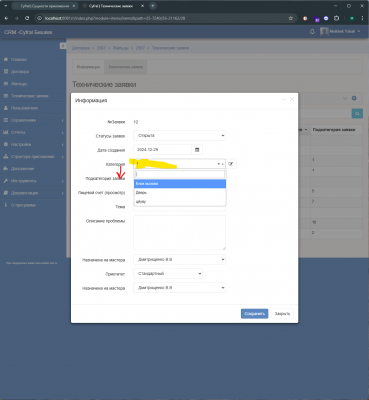Viewport: 369px width, 400px height.
Task: Expand the Инструменты submenu chevron
Action: 63,181
